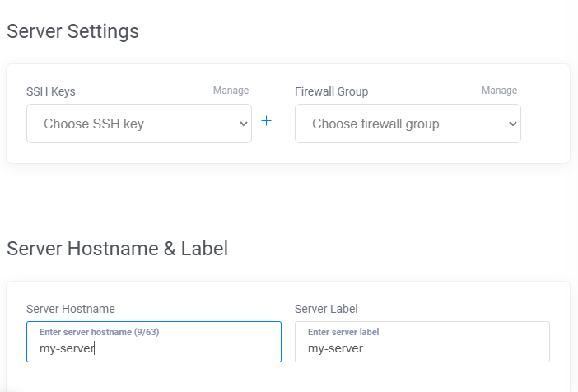
Task: Click the plus icon to add SSH key
Action: pos(266,121)
